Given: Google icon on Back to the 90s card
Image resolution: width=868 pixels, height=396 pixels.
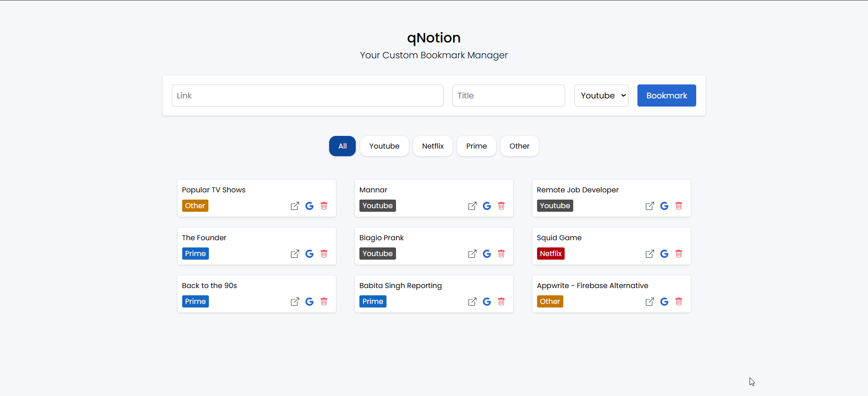Looking at the screenshot, I should point(309,302).
